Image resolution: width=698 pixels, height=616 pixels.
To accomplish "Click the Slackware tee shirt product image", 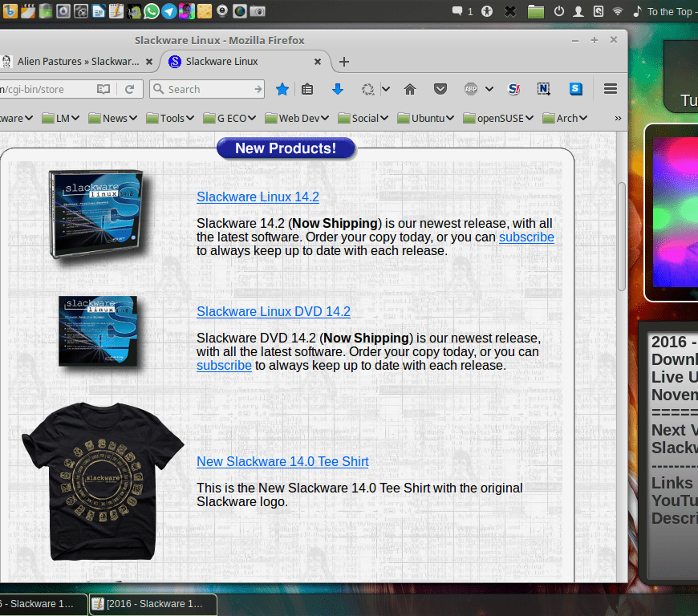I will [102, 481].
